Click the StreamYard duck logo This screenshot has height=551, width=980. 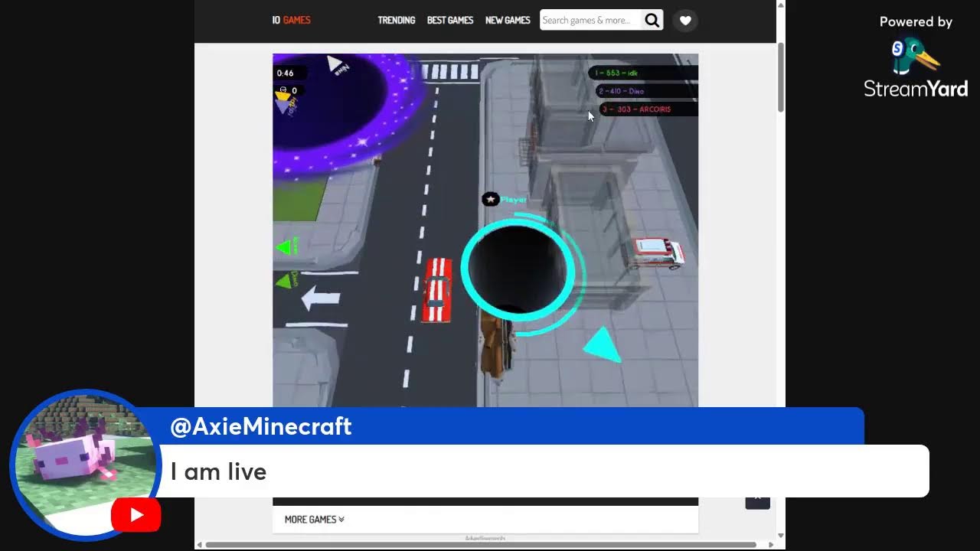point(915,56)
